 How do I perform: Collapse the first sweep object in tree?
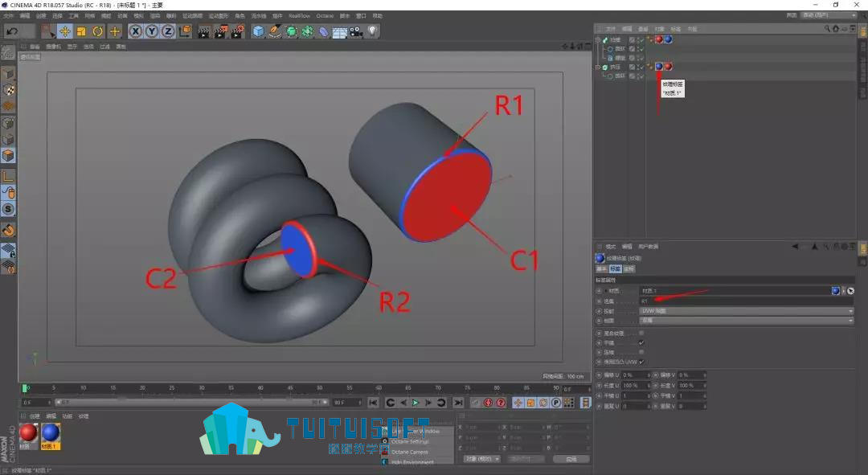point(598,40)
